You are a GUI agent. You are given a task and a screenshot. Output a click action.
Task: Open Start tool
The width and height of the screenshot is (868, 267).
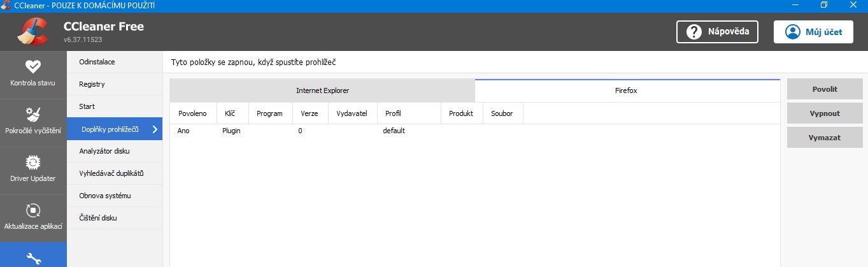point(115,106)
